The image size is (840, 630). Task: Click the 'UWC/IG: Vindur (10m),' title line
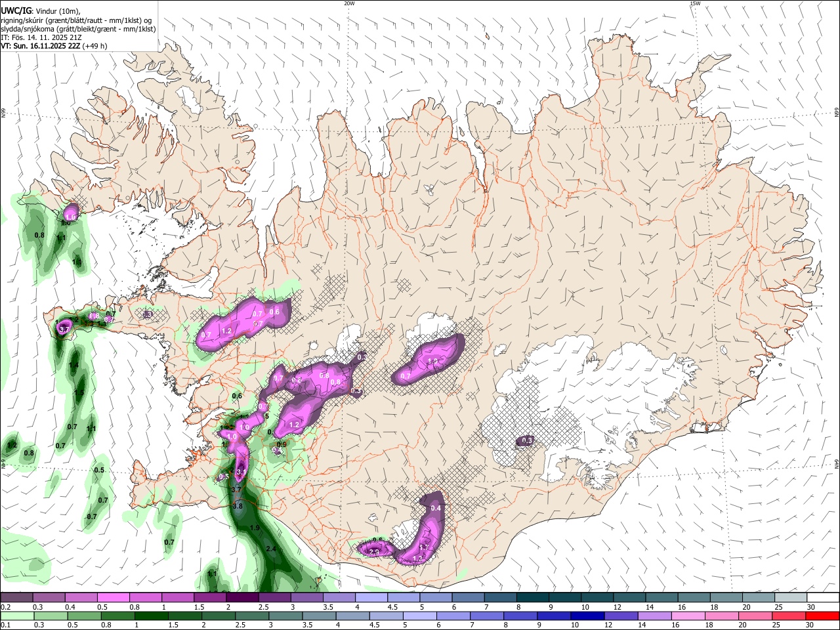tap(41, 11)
